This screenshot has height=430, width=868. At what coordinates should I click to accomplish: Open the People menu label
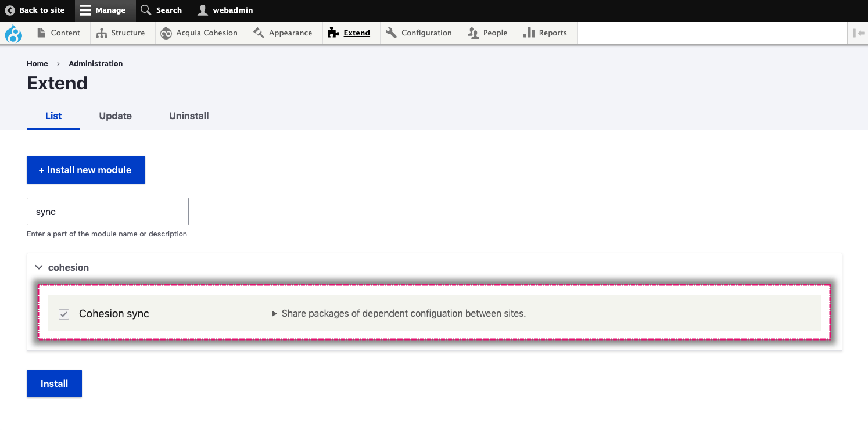pos(496,33)
